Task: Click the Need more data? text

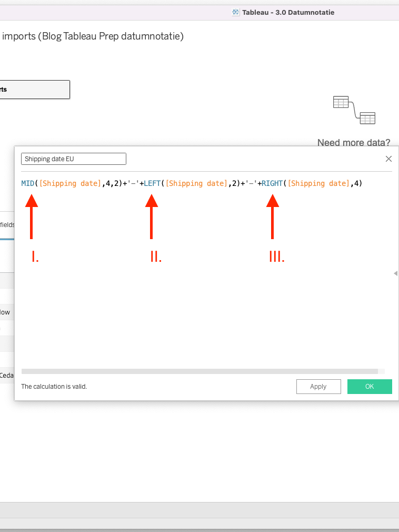Action: [x=354, y=143]
